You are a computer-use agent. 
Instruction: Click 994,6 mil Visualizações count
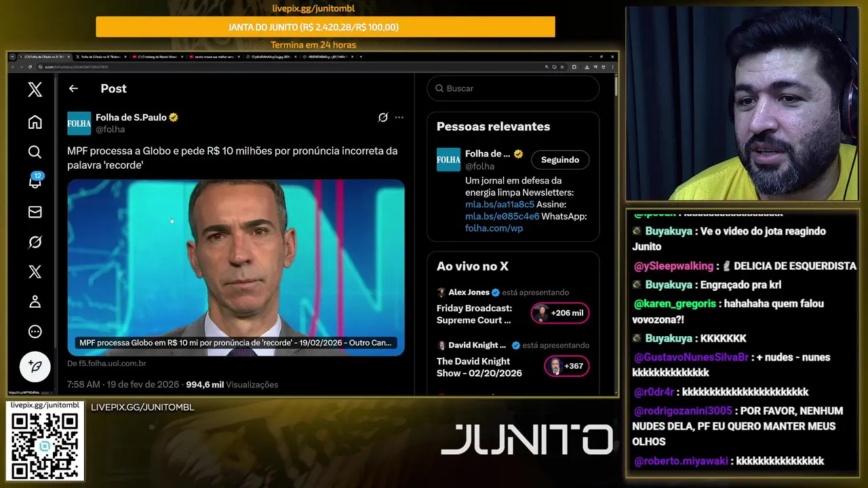(x=232, y=384)
